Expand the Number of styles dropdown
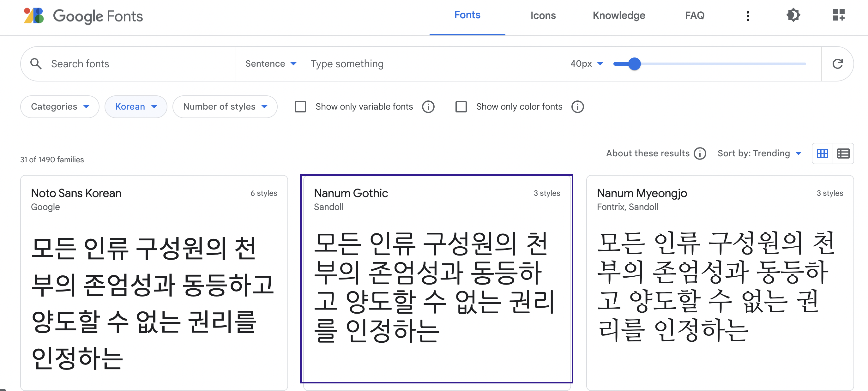This screenshot has height=391, width=868. point(225,107)
